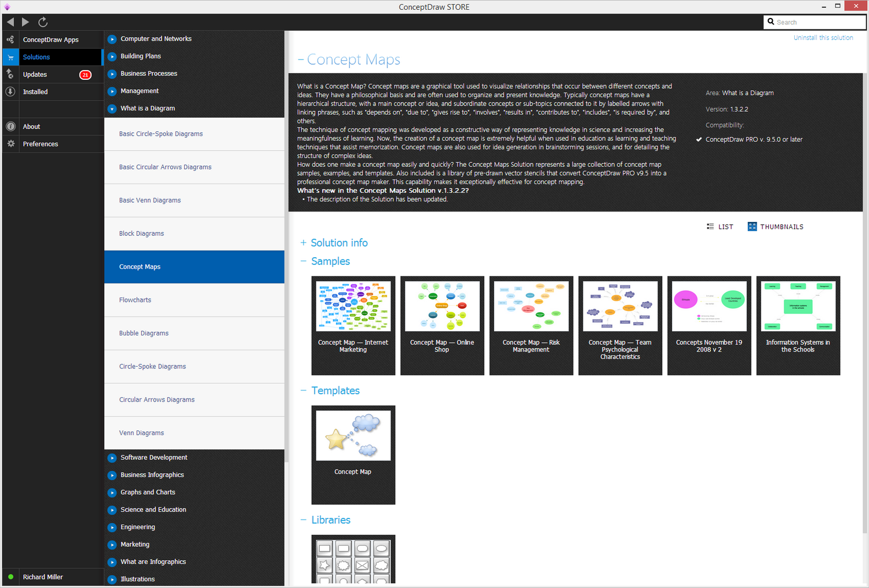The width and height of the screenshot is (869, 588).
Task: Click the ConceptDraw Apps sidebar icon
Action: coord(10,39)
